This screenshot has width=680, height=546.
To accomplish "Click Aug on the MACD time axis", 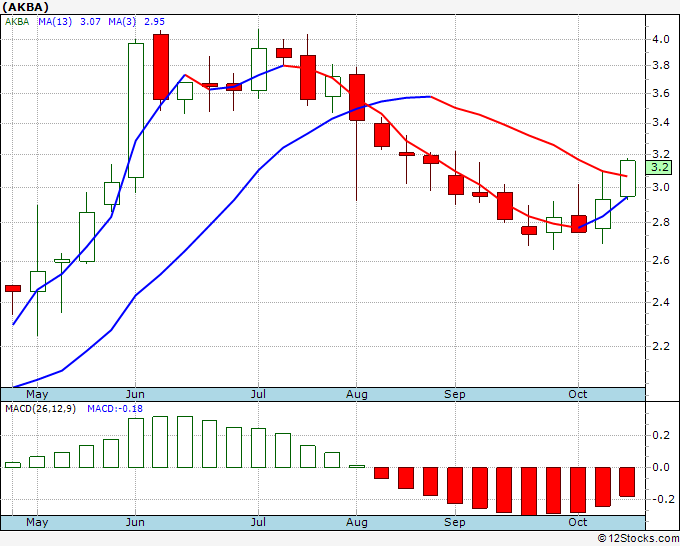I will [356, 522].
